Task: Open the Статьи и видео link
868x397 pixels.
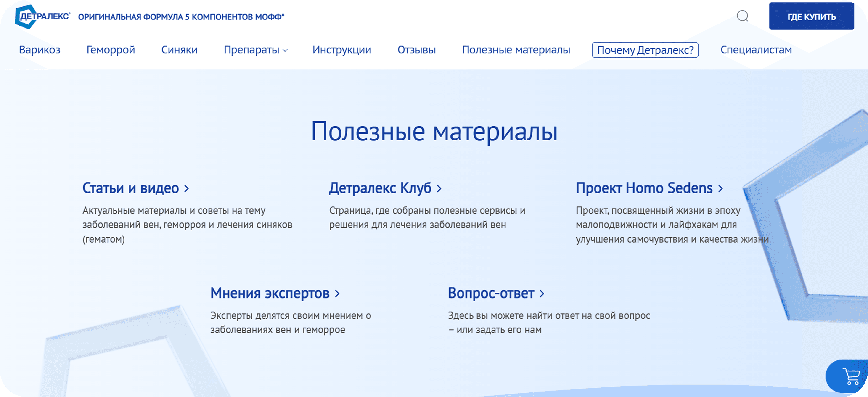Action: point(130,188)
